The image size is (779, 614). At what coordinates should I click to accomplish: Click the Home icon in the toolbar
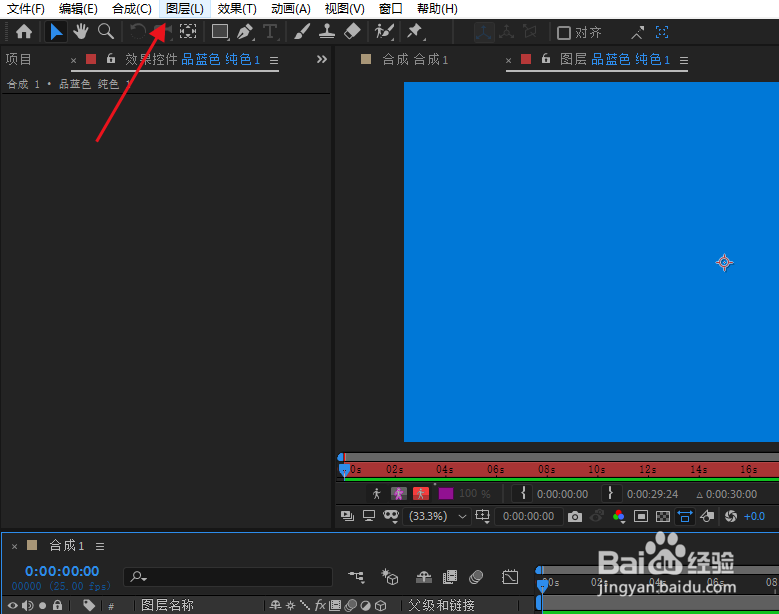[x=24, y=32]
